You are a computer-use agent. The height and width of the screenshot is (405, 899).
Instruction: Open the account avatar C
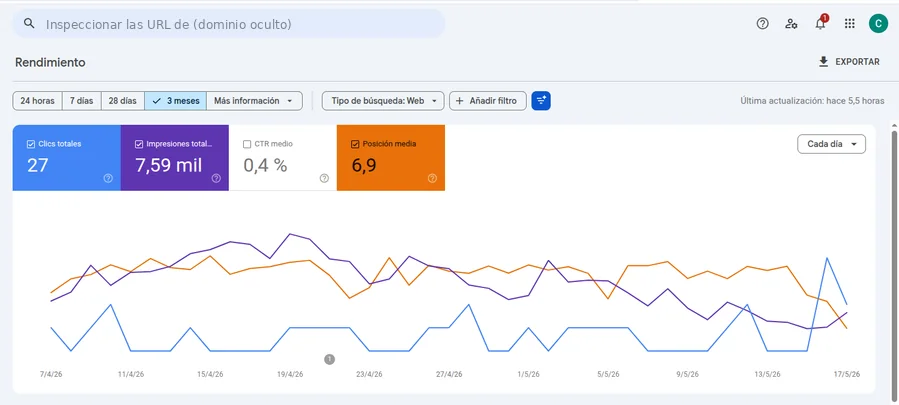(878, 24)
